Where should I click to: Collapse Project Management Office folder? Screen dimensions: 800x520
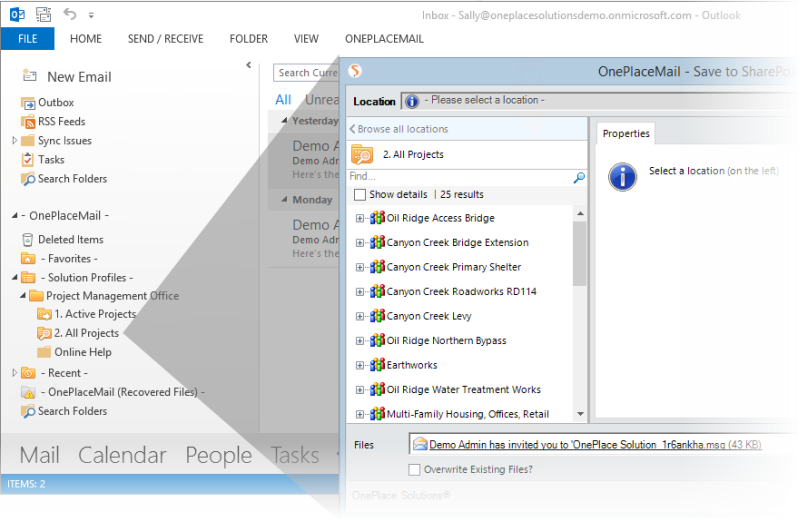[x=22, y=295]
